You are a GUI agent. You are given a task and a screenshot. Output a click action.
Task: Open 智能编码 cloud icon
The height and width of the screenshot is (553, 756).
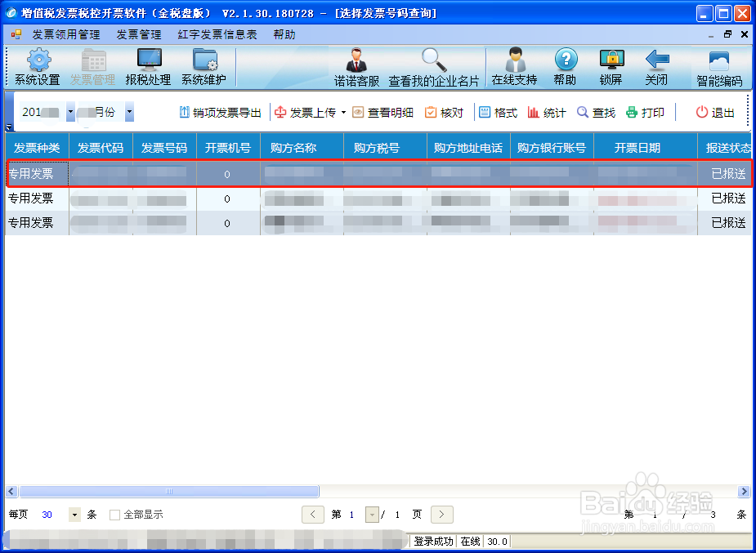coord(719,61)
